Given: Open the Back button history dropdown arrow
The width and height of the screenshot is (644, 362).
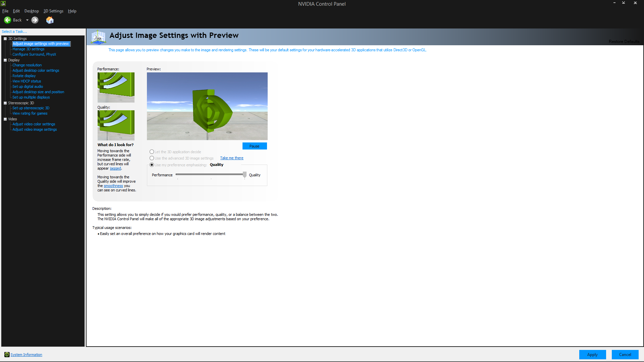Looking at the screenshot, I should pos(27,20).
